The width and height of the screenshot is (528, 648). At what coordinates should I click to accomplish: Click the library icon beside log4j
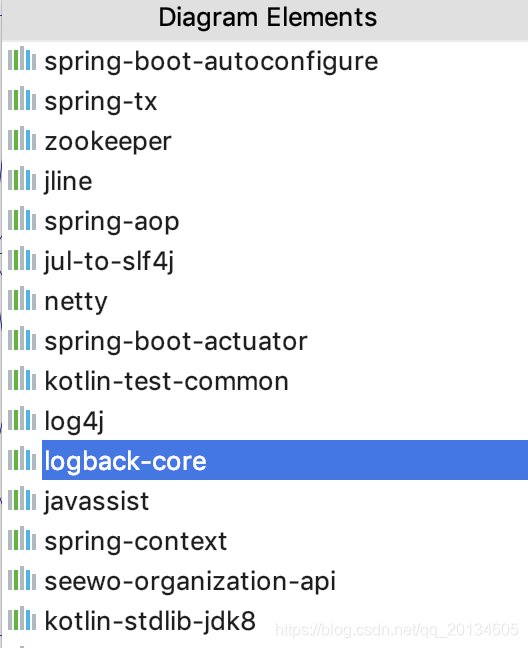pos(22,419)
